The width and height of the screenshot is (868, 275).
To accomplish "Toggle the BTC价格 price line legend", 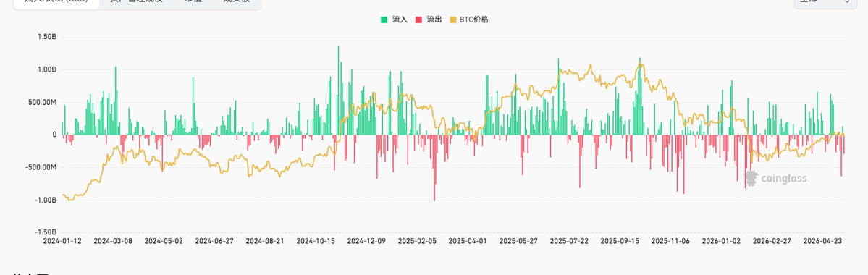I will [469, 20].
